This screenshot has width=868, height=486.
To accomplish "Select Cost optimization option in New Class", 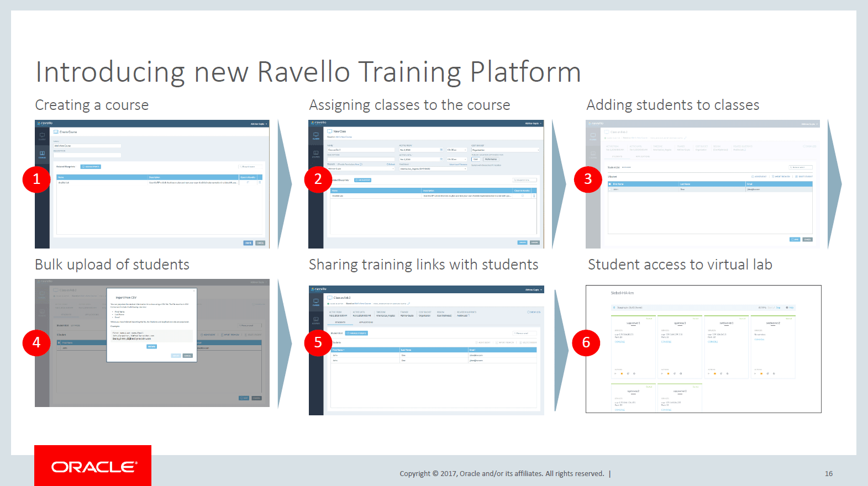I will pyautogui.click(x=476, y=159).
